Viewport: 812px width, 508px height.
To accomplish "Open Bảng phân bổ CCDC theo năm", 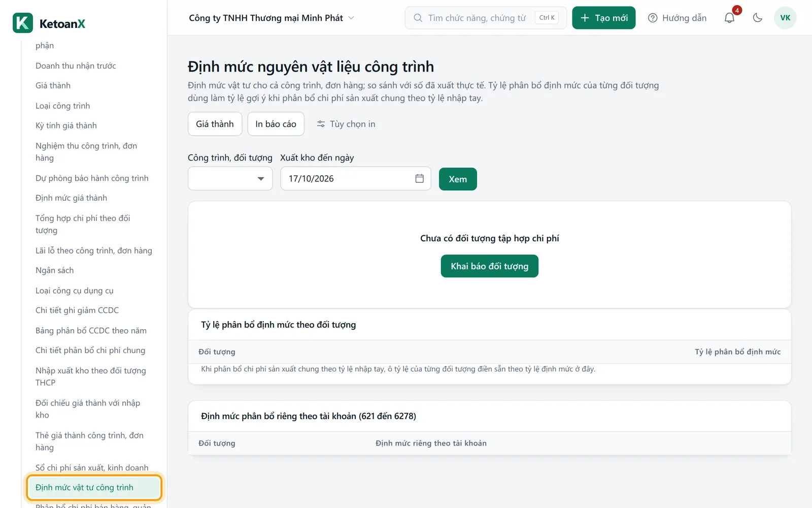I will pyautogui.click(x=91, y=330).
